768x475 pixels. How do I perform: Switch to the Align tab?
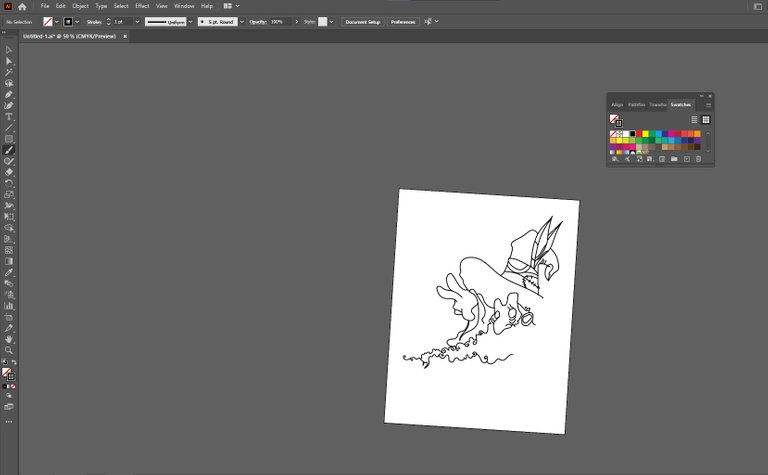coord(617,105)
